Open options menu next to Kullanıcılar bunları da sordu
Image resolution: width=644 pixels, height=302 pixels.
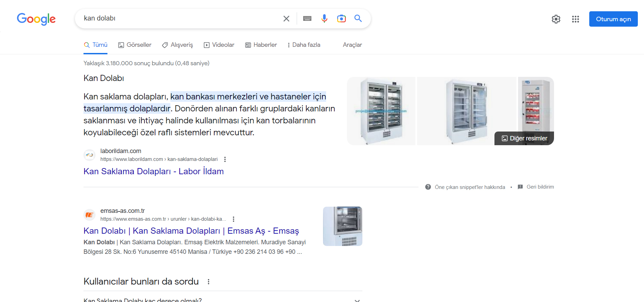click(x=208, y=282)
